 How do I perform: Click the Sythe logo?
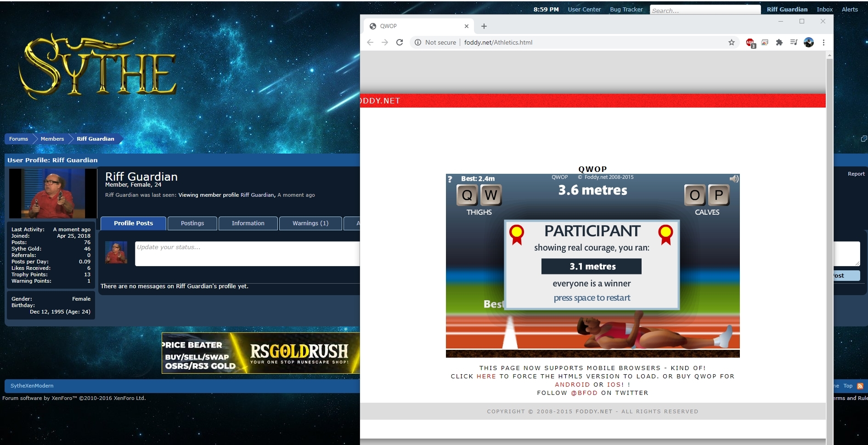[97, 65]
